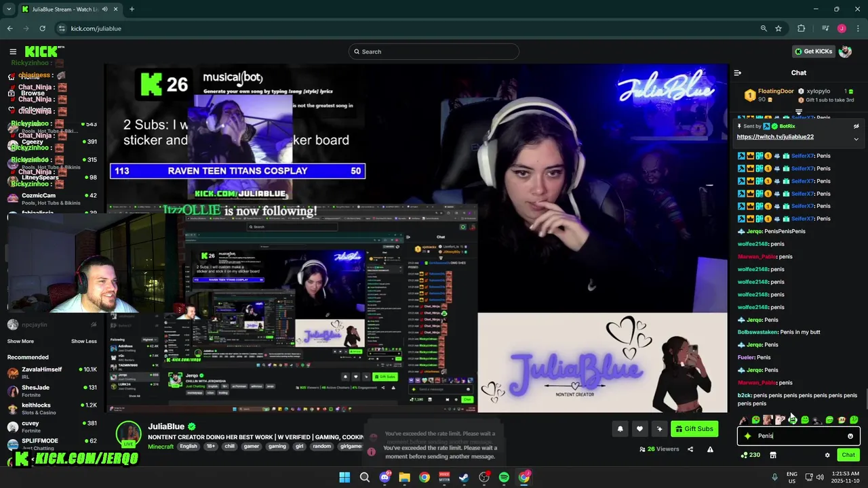
Task: Open Spotify from the taskbar
Action: point(504,477)
